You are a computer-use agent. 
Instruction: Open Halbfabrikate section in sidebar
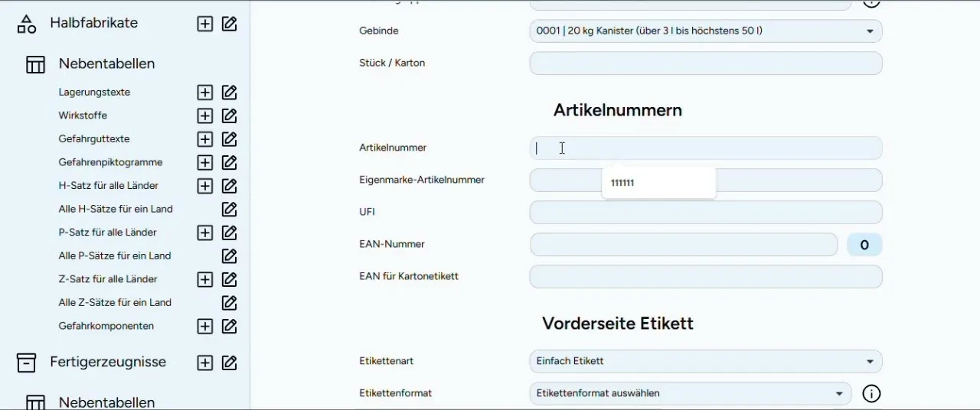point(94,23)
